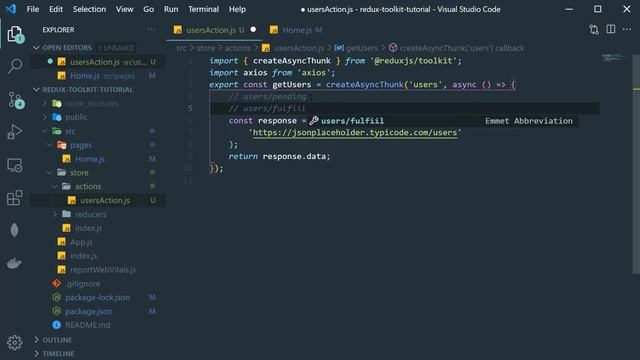Open the .gitignore file
640x360 pixels.
tap(98, 284)
